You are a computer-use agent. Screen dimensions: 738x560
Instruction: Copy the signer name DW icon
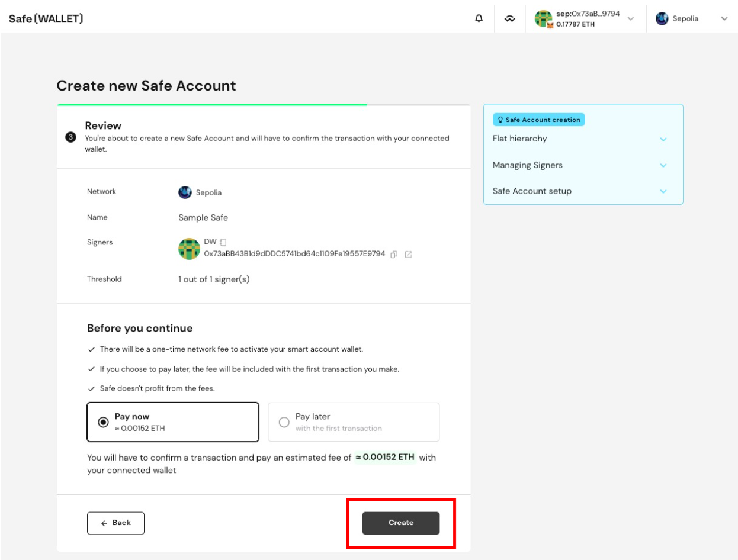(223, 242)
